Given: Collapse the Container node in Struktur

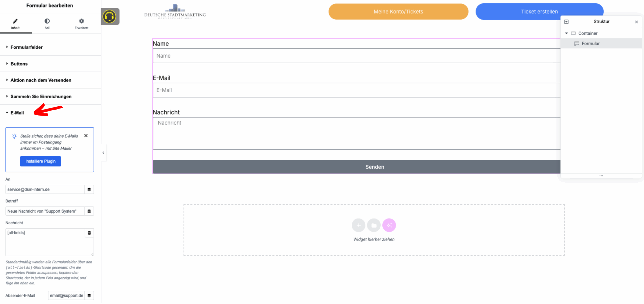Looking at the screenshot, I should [567, 33].
